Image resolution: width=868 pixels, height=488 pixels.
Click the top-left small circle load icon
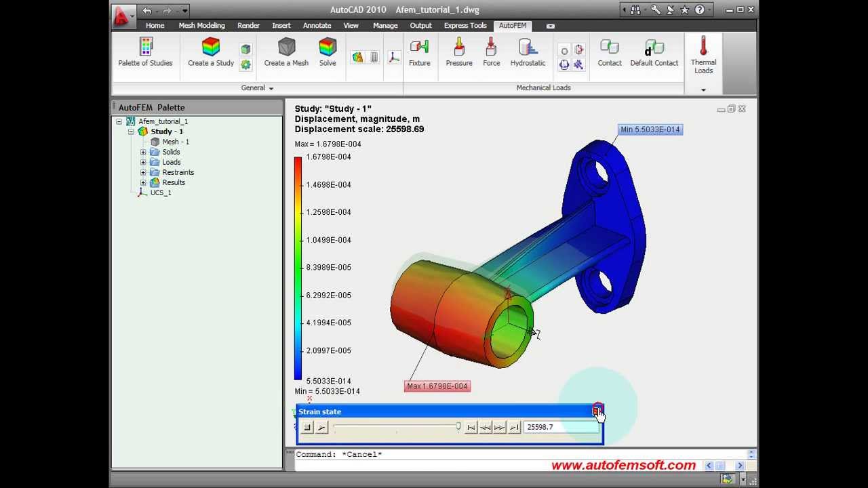coord(564,51)
